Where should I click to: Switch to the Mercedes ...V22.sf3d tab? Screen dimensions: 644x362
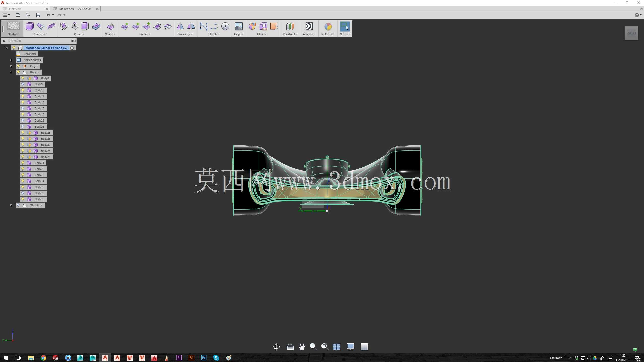[75, 9]
